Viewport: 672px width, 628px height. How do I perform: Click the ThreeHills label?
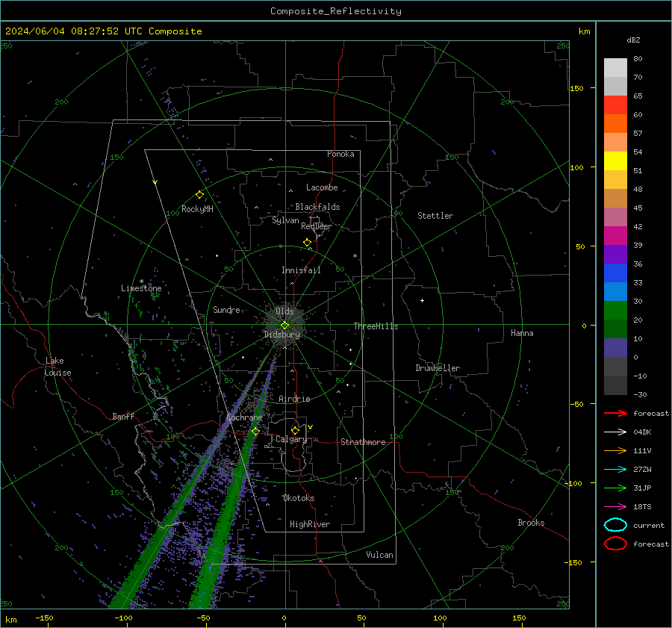[x=376, y=326]
